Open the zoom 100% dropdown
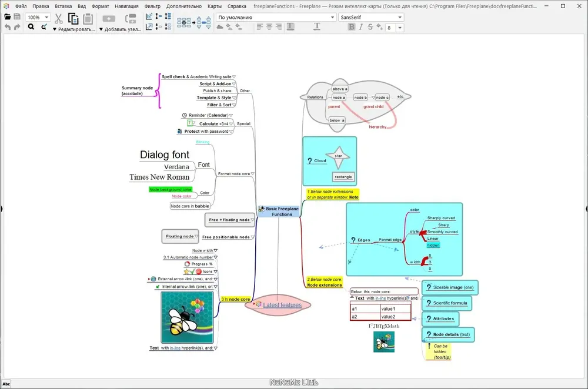 [x=38, y=17]
